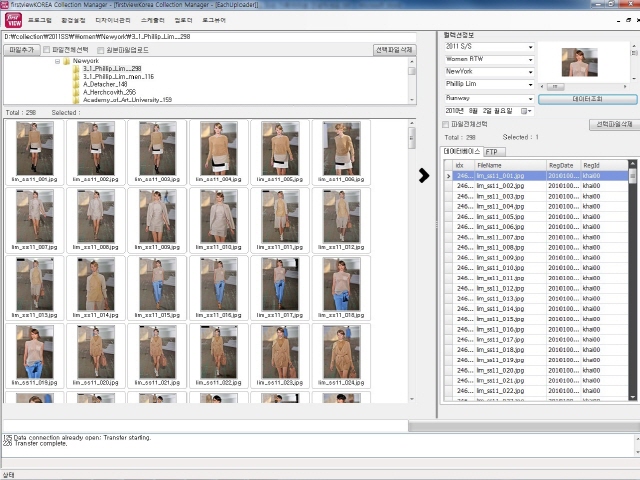Select thumbnail lim_ss11_023.jpg
The width and height of the screenshot is (640, 480).
(280, 356)
